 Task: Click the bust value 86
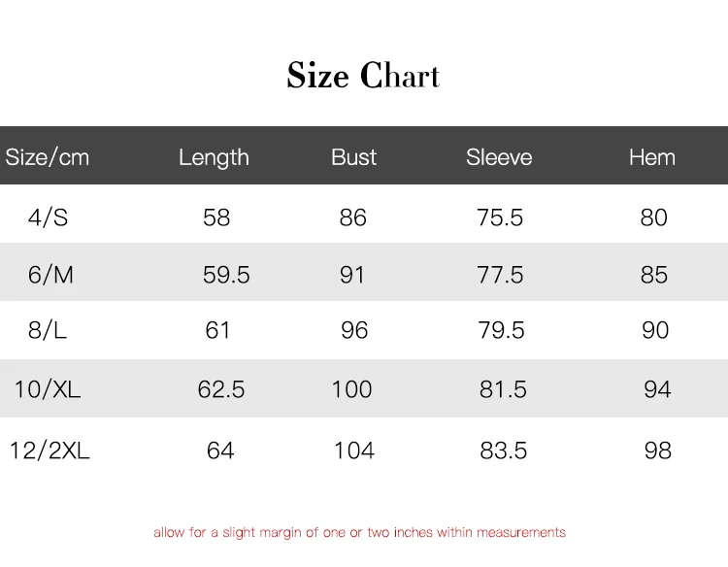[353, 217]
